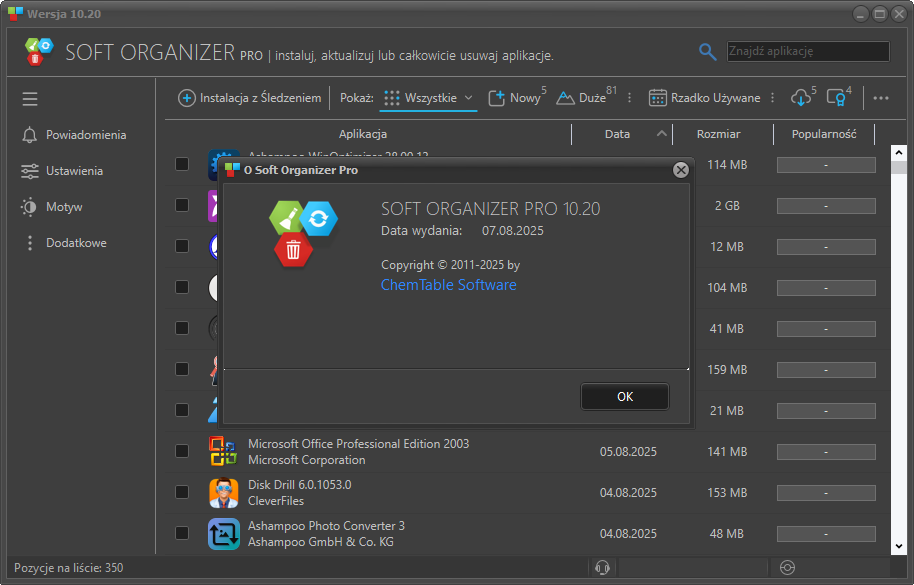
Task: Click the cloud download updates icon
Action: (x=803, y=97)
